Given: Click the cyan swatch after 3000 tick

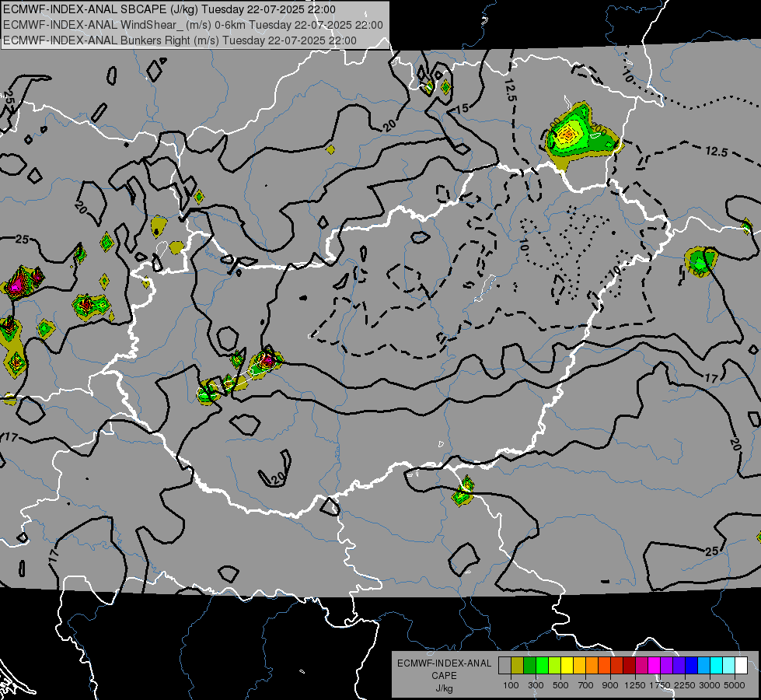Looking at the screenshot, I should (717, 665).
